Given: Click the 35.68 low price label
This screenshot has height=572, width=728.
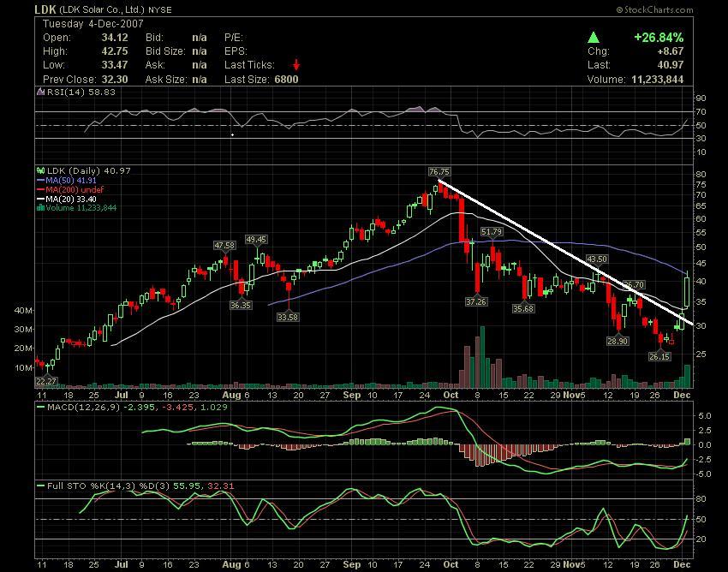Looking at the screenshot, I should coord(523,308).
